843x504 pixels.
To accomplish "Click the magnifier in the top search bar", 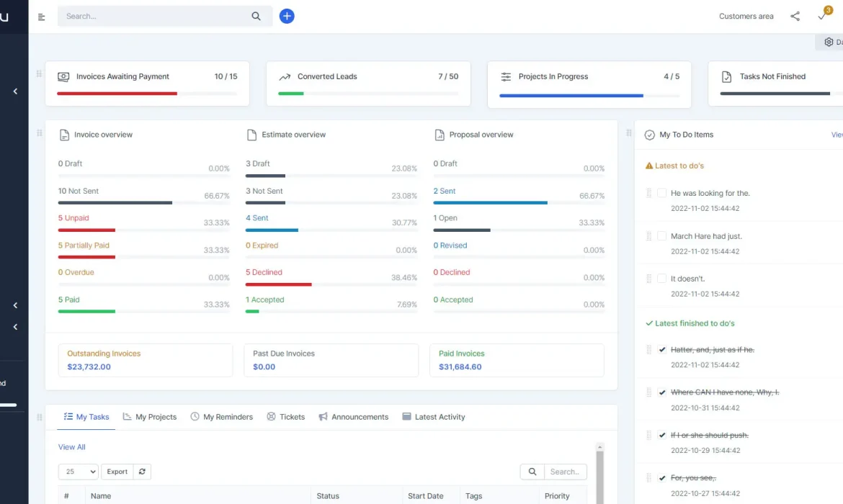I will [x=256, y=16].
